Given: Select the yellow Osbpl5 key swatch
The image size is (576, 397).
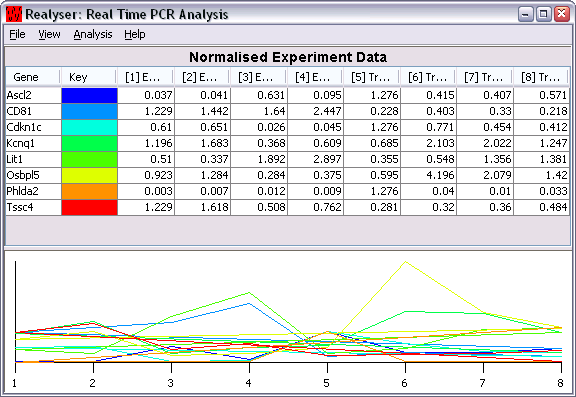Looking at the screenshot, I should point(89,175).
